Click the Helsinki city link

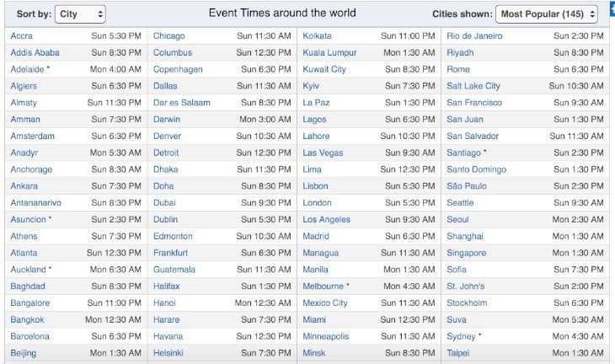[x=168, y=353]
